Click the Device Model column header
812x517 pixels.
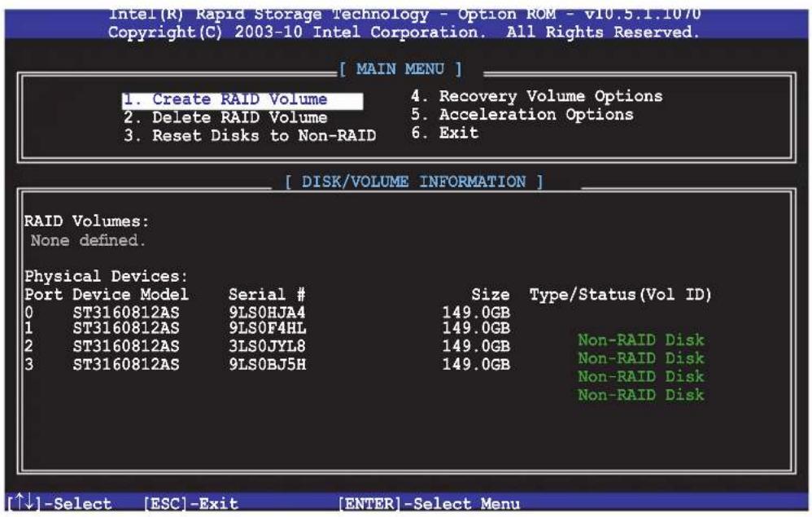coord(130,295)
